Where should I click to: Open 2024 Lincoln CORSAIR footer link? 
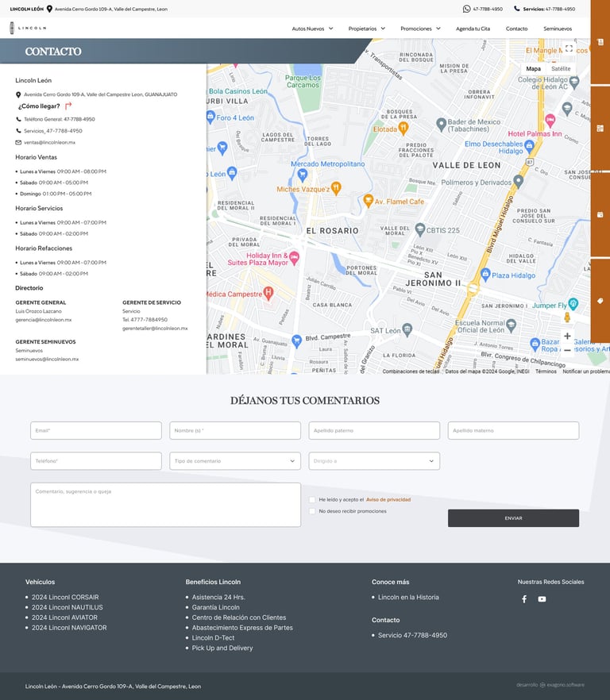[x=65, y=597]
